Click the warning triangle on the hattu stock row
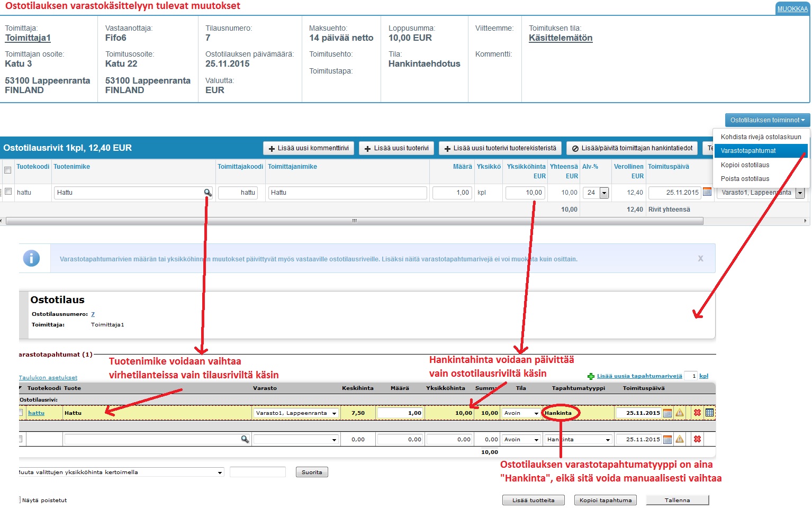The image size is (812, 509). click(x=680, y=413)
